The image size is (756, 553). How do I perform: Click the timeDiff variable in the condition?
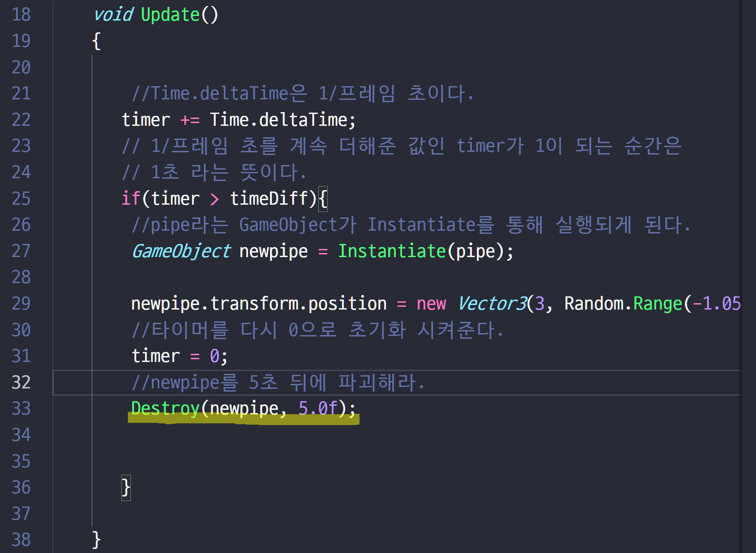(x=269, y=199)
